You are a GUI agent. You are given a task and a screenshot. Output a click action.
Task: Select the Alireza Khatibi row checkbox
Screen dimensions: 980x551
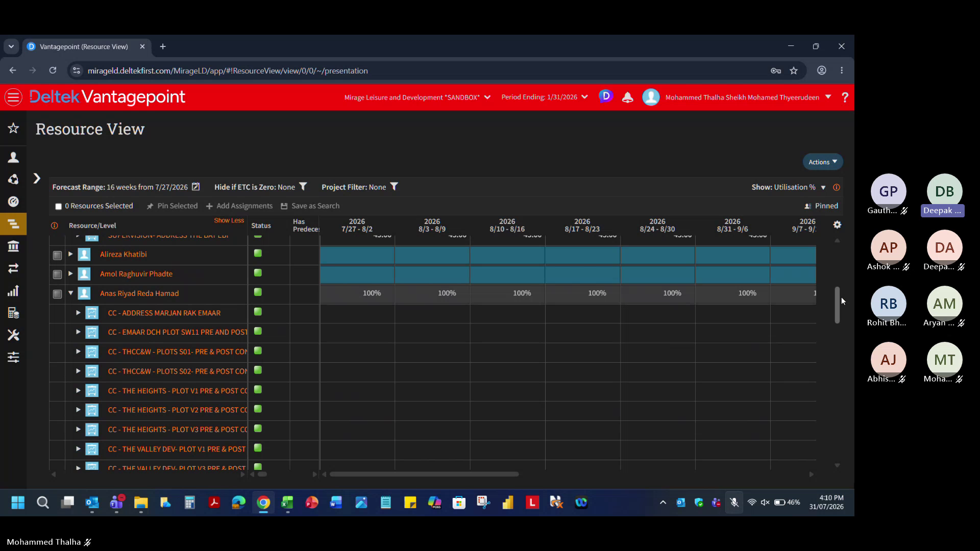click(x=57, y=255)
